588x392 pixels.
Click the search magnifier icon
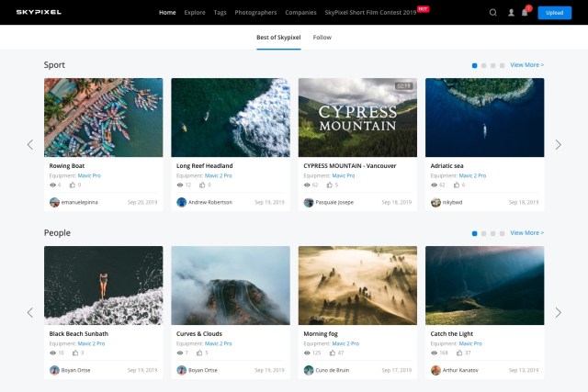(493, 13)
